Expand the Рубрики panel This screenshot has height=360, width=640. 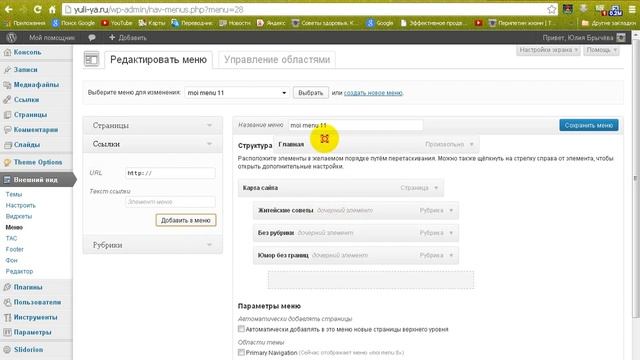(153, 245)
